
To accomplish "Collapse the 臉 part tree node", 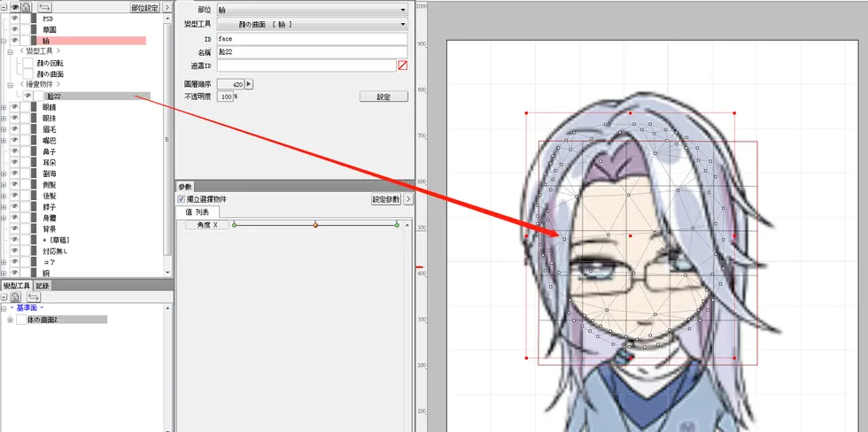I will click(4, 41).
